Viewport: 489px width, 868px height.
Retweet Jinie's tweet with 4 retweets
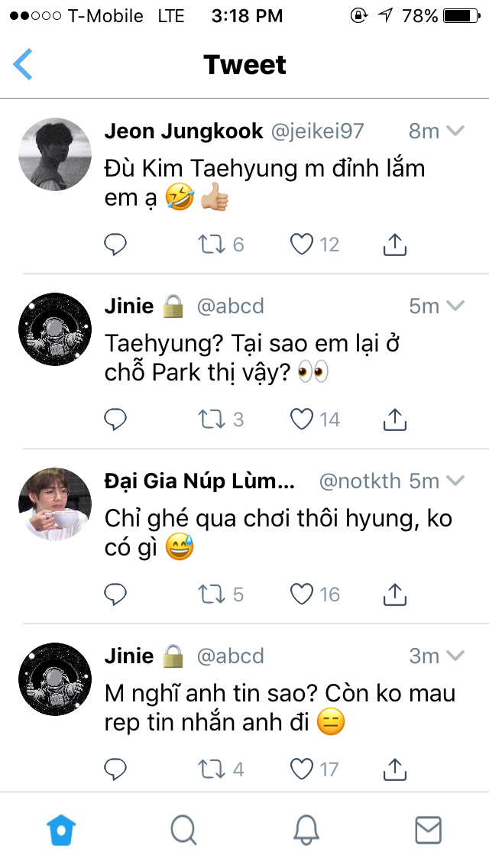tap(210, 769)
